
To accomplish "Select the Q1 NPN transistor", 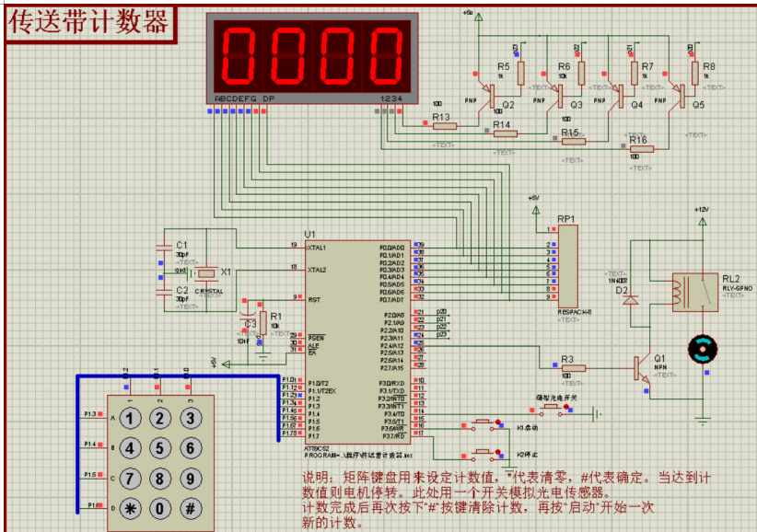I will coord(639,368).
